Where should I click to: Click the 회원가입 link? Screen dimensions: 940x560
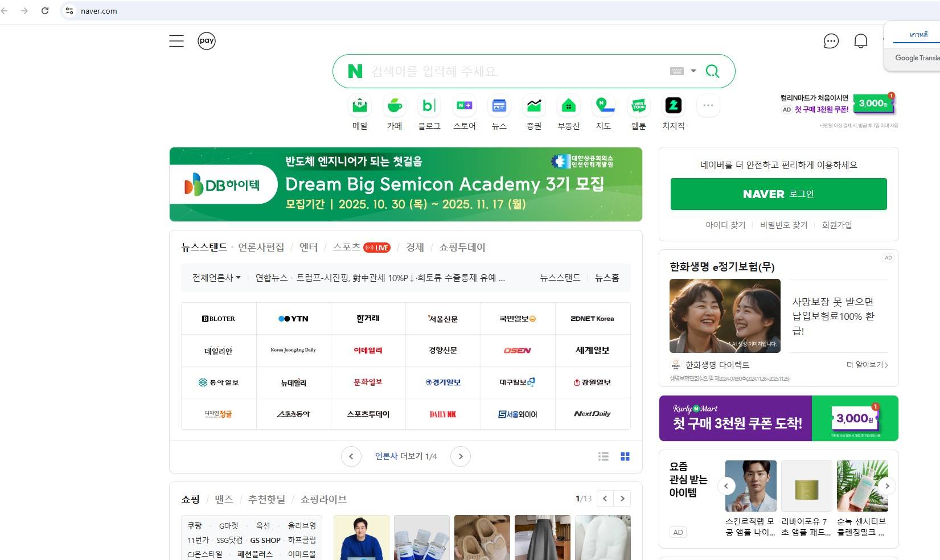[x=836, y=225]
